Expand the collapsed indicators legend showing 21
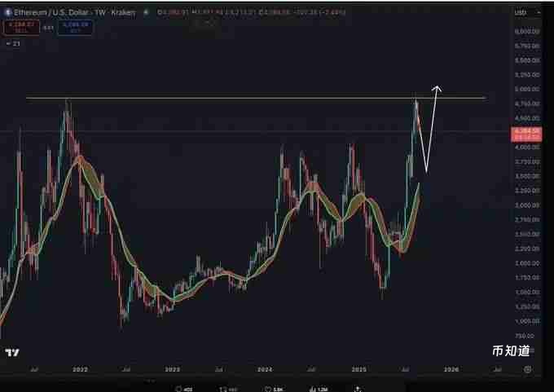The height and width of the screenshot is (392, 554). (7, 43)
